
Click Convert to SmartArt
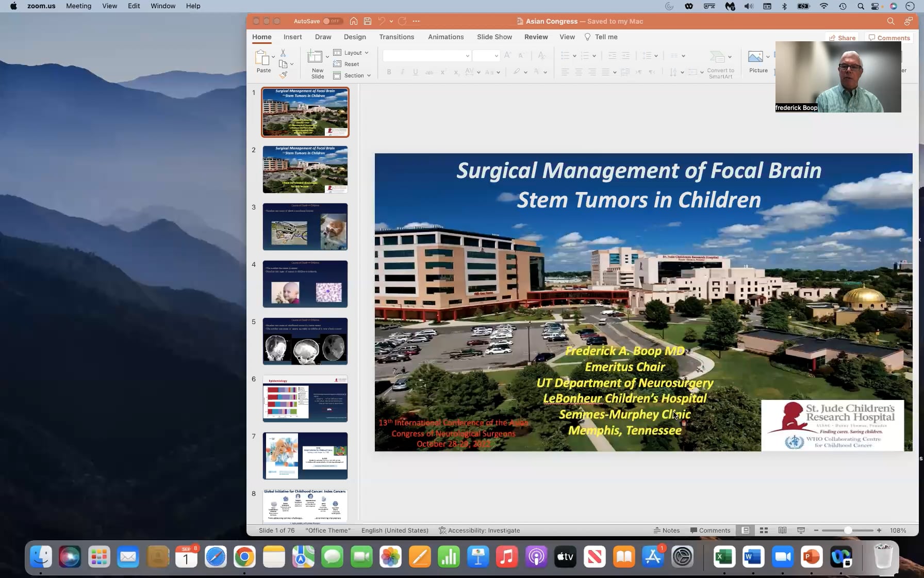click(720, 65)
